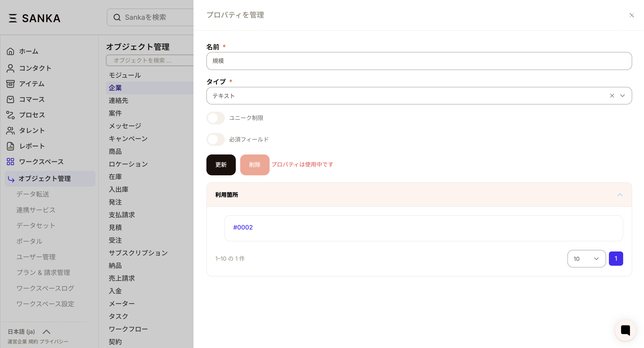644x348 pixels.
Task: Switch to the 連絡先 object list item
Action: 118,100
